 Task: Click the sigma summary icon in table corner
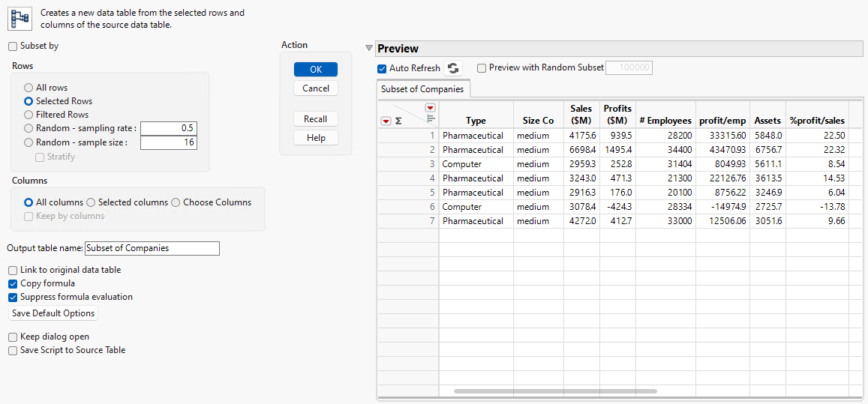[398, 121]
